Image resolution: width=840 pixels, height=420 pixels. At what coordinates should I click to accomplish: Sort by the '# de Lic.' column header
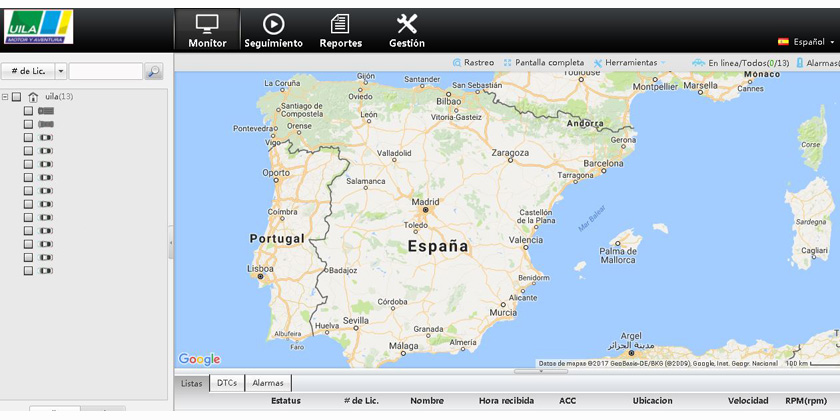361,401
